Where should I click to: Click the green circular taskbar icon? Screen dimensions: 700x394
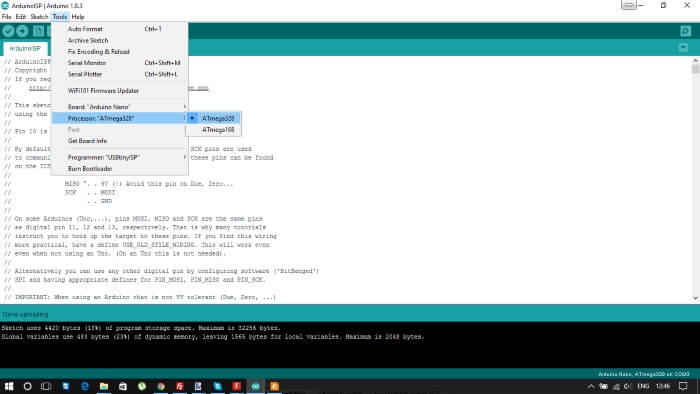click(142, 386)
